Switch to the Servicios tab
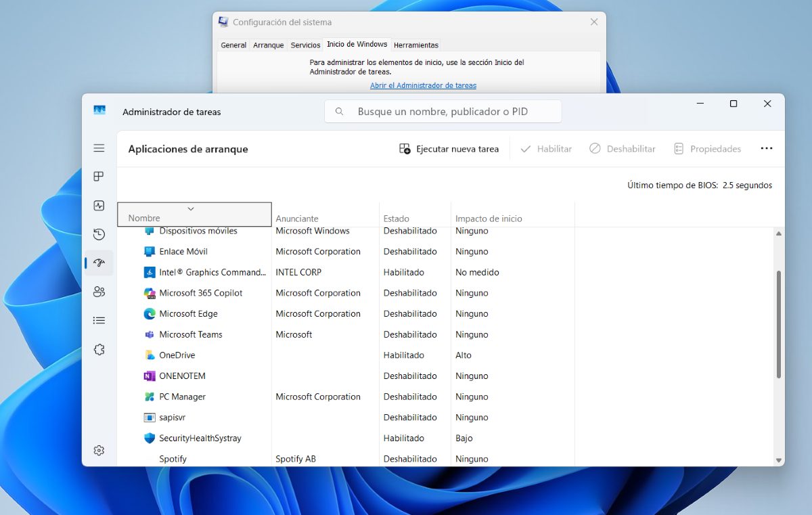This screenshot has height=515, width=812. pos(305,45)
